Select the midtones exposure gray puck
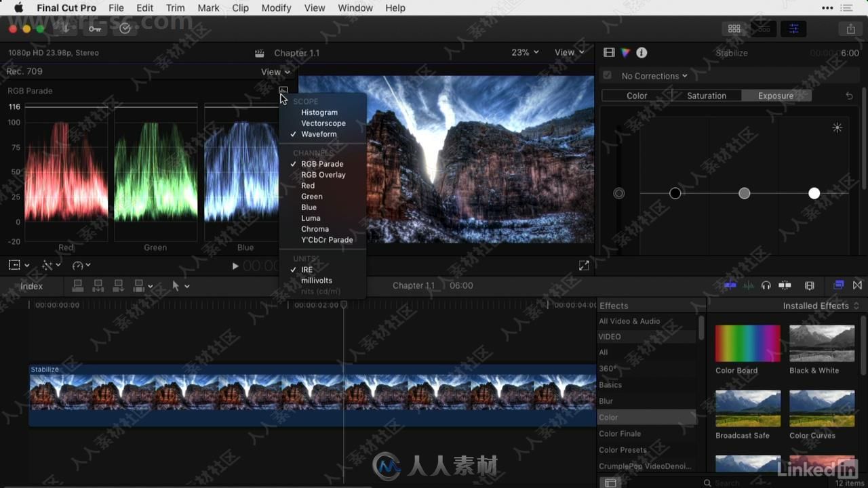 coord(745,193)
